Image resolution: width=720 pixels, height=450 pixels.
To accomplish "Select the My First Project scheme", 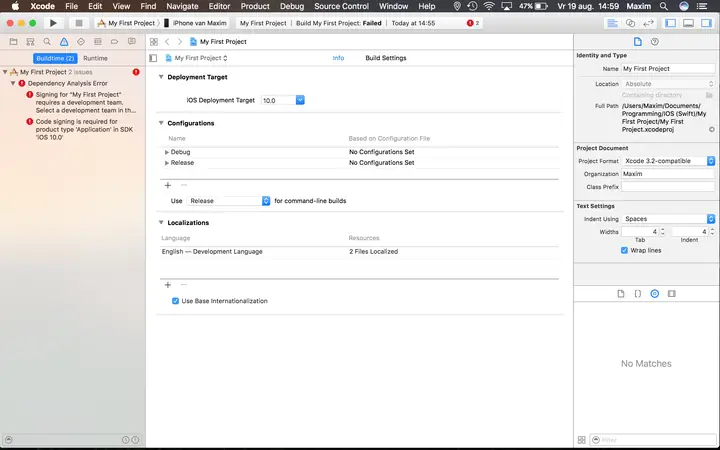I will (127, 23).
